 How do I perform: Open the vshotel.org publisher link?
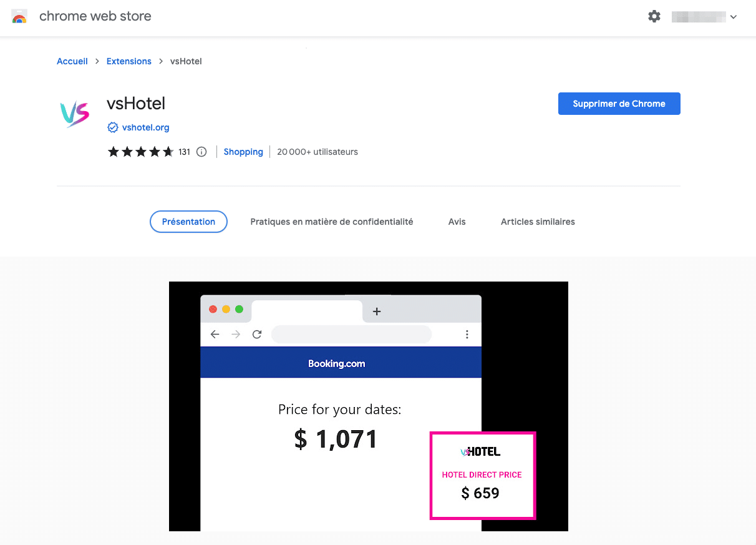146,127
